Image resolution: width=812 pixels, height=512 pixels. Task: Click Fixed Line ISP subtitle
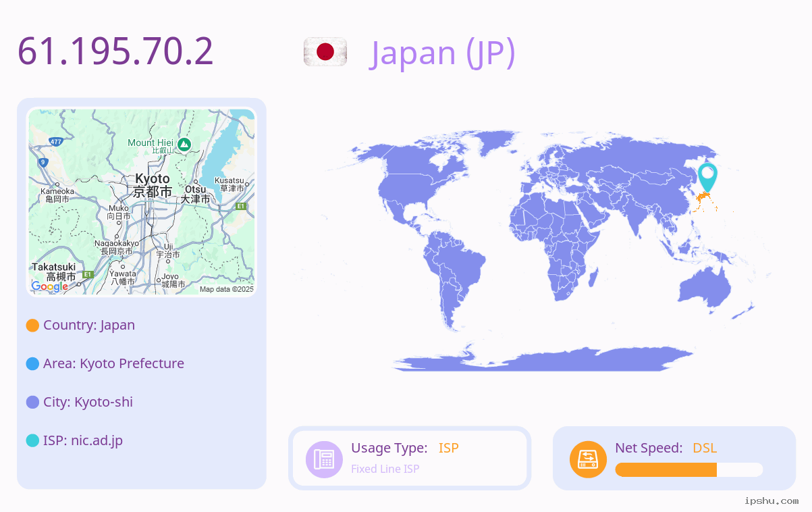click(385, 469)
